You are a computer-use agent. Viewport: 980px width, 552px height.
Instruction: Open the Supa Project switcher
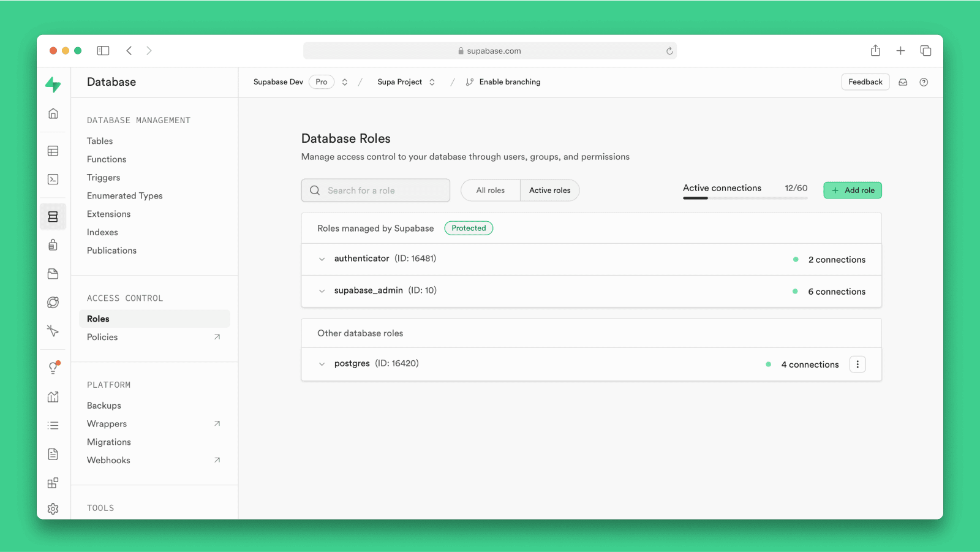[432, 82]
